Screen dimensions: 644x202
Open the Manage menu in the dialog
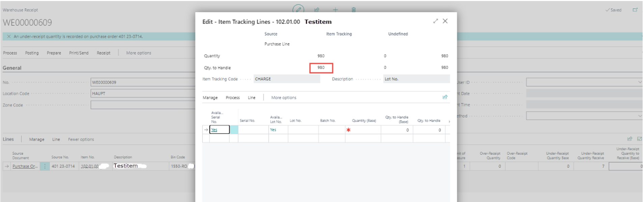click(x=210, y=97)
